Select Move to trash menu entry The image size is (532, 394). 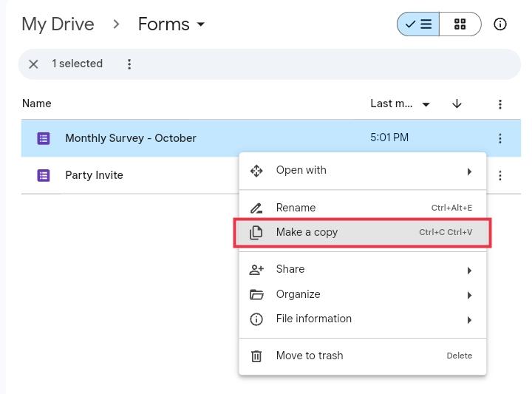pos(362,356)
